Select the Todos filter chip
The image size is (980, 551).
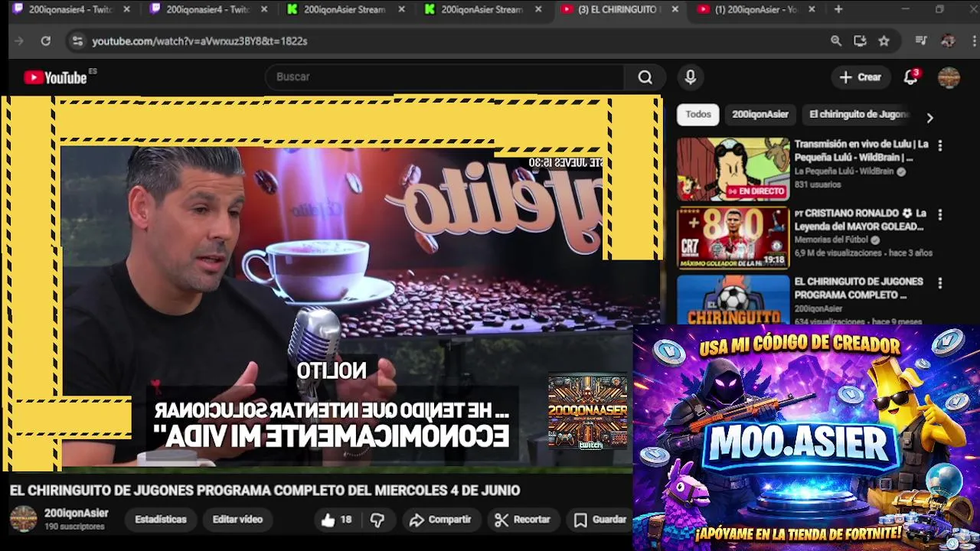(697, 114)
